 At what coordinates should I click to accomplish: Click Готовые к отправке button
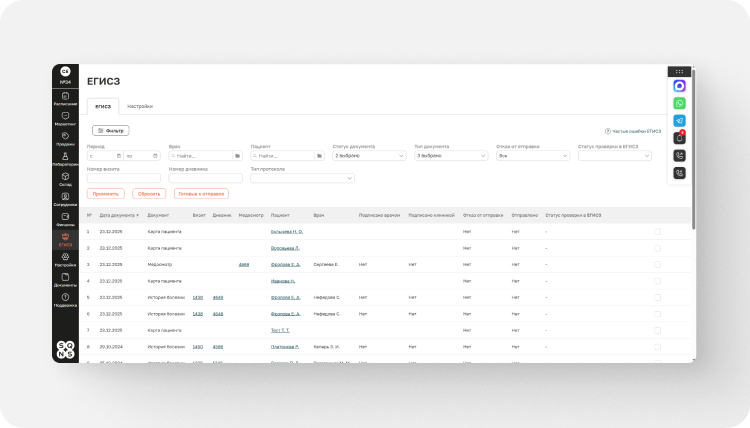pyautogui.click(x=201, y=194)
